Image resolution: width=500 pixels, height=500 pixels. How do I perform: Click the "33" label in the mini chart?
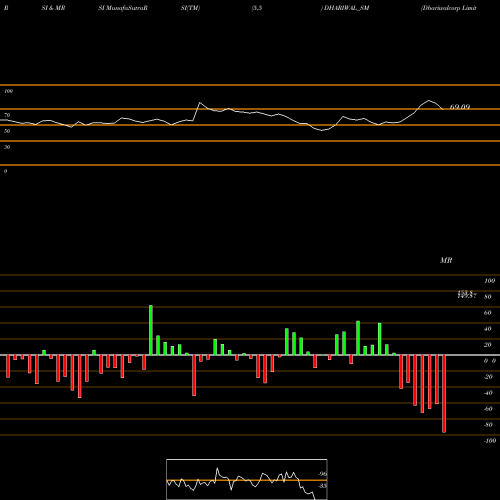coord(322,486)
